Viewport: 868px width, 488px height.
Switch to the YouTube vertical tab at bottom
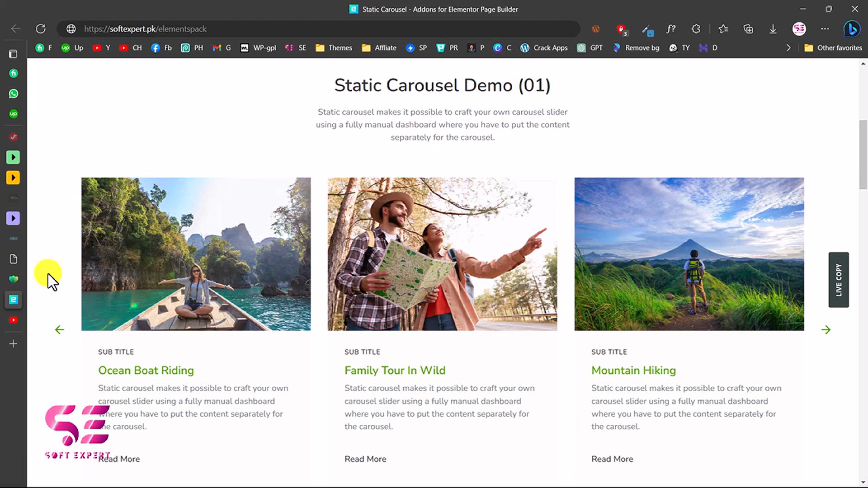point(13,320)
